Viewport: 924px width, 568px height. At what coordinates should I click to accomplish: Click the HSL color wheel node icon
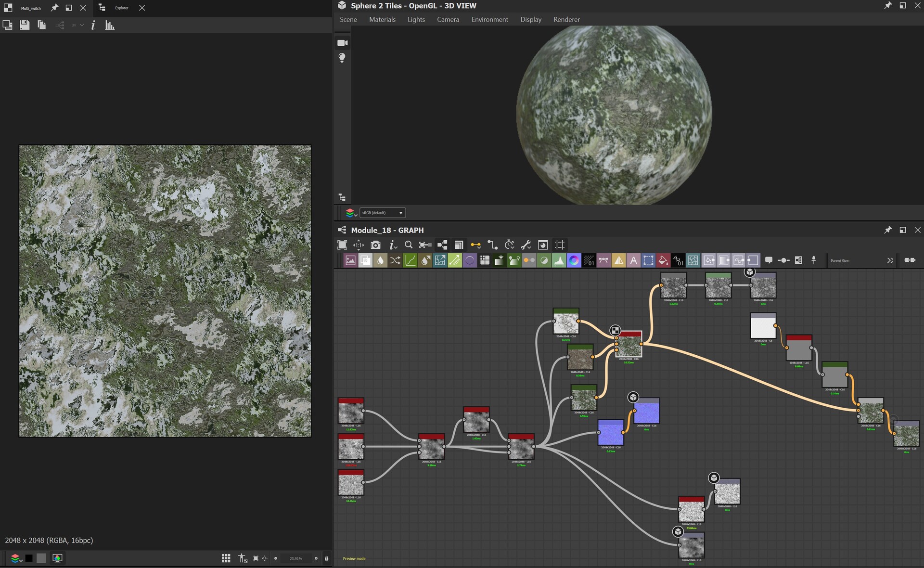[x=574, y=260]
